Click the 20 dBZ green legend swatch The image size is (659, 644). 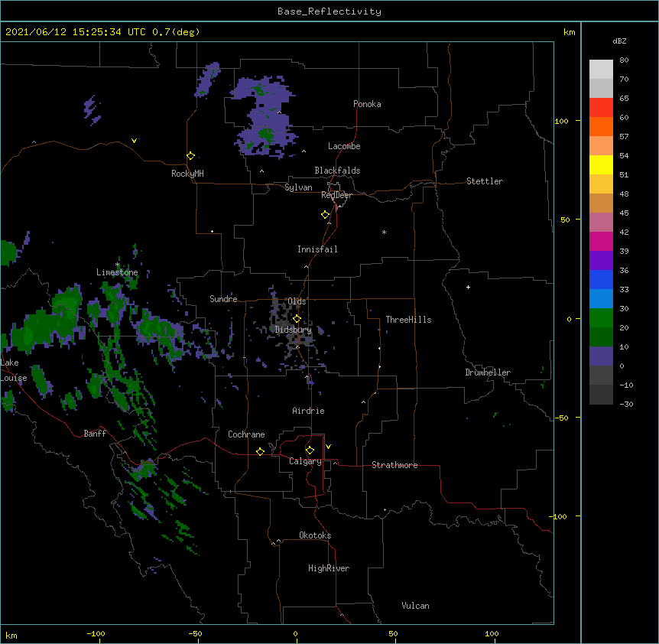(x=601, y=337)
